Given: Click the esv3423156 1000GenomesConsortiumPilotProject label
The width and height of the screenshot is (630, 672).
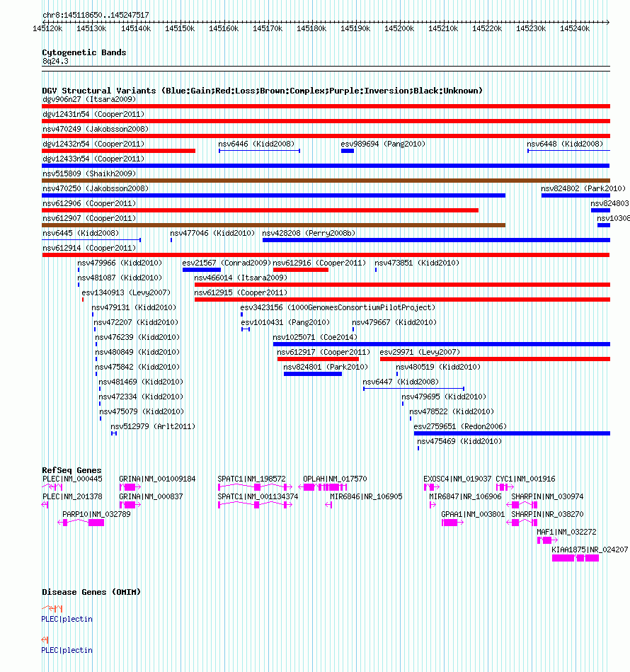Looking at the screenshot, I should [338, 307].
